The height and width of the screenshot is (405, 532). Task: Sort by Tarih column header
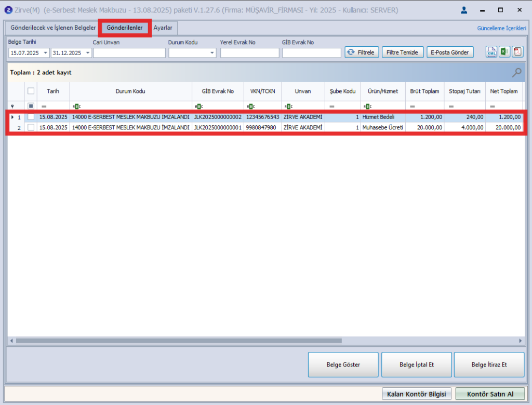(54, 92)
